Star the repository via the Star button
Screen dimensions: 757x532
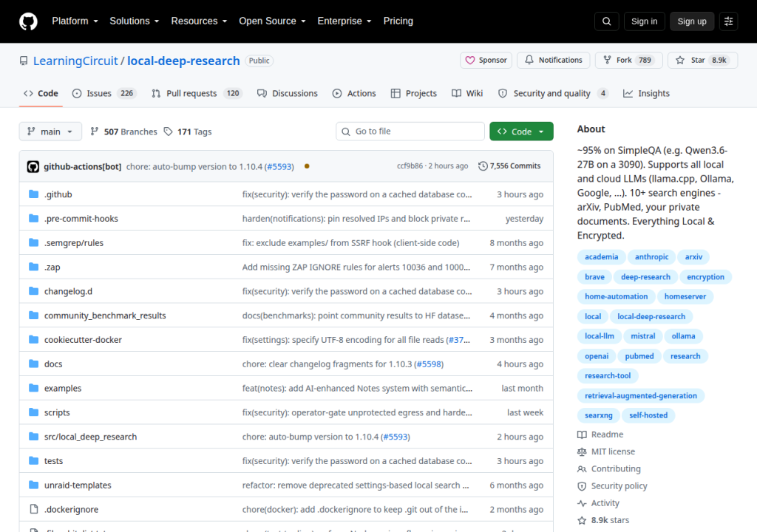tap(702, 61)
